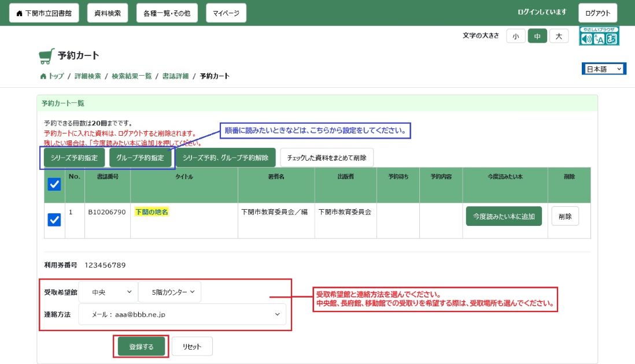
Task: Go to 書誌詳細 breadcrumb link
Action: (x=175, y=76)
